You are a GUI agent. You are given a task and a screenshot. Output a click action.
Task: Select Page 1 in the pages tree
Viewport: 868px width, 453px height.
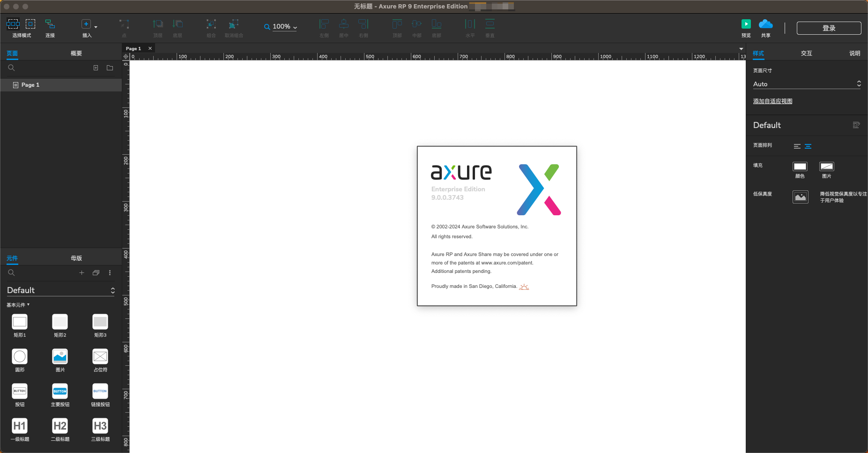coord(61,85)
